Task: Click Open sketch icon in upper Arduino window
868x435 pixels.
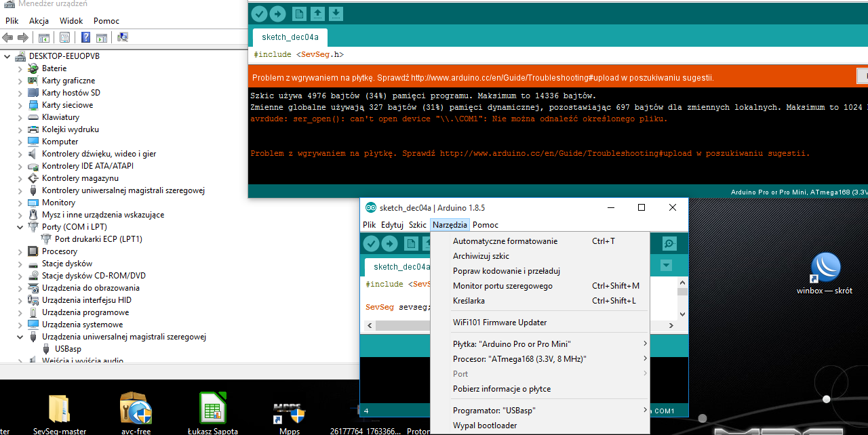Action: [317, 14]
